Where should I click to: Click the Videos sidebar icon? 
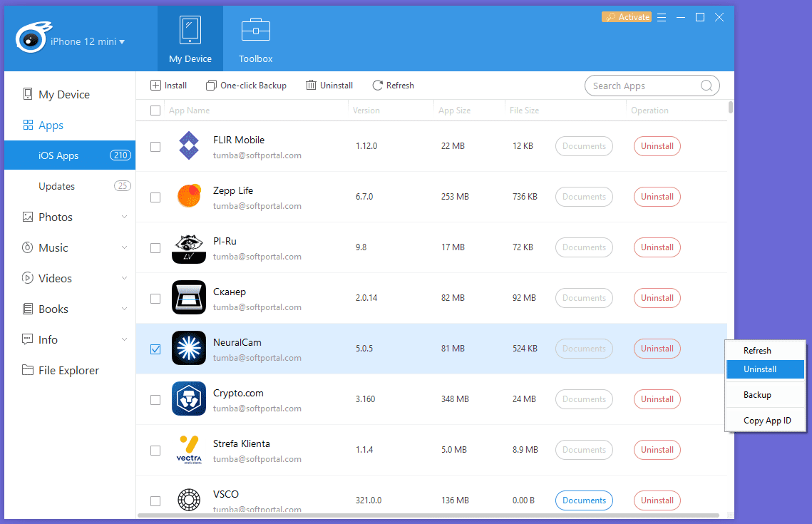pyautogui.click(x=27, y=278)
